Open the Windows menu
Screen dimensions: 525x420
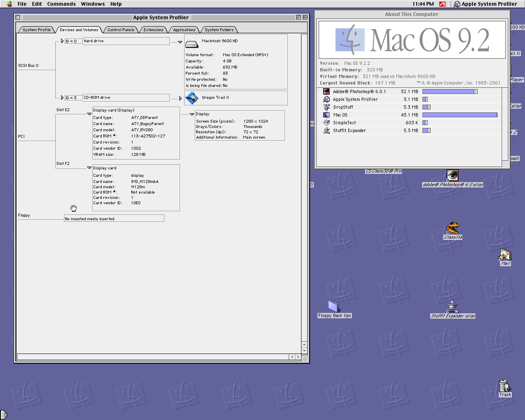coord(93,4)
